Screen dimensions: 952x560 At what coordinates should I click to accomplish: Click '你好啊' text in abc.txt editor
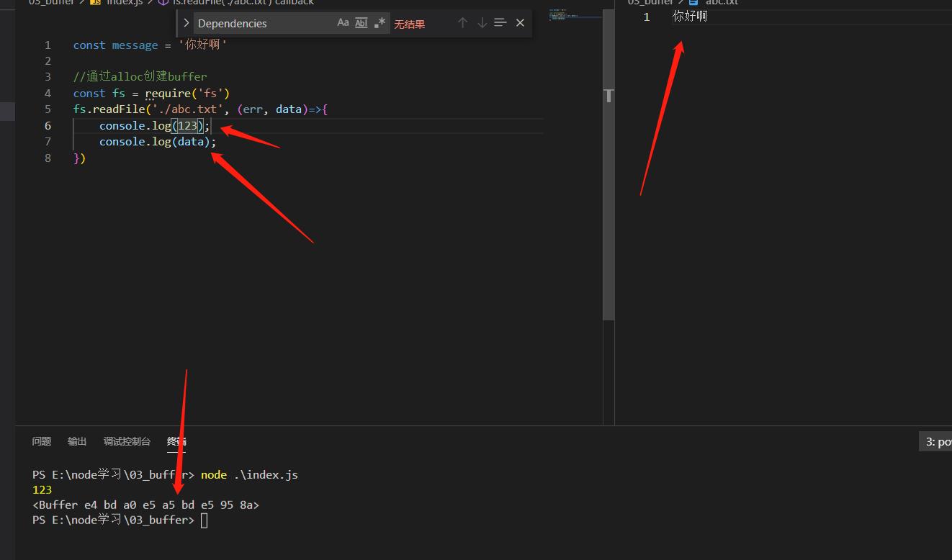tap(690, 16)
